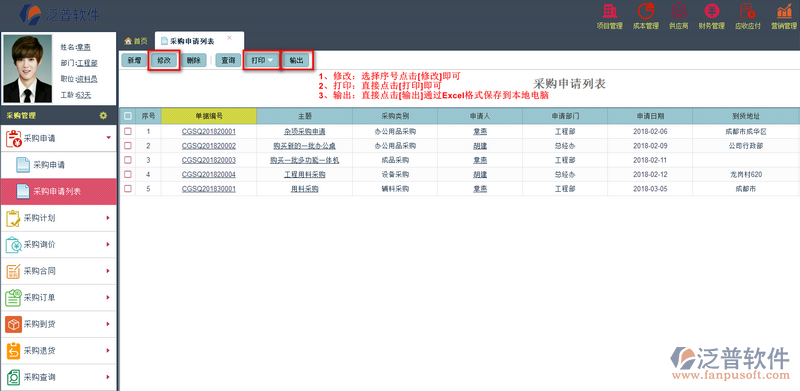Click the home icon on 首页 tab
Image resolution: width=800 pixels, height=391 pixels.
(128, 41)
